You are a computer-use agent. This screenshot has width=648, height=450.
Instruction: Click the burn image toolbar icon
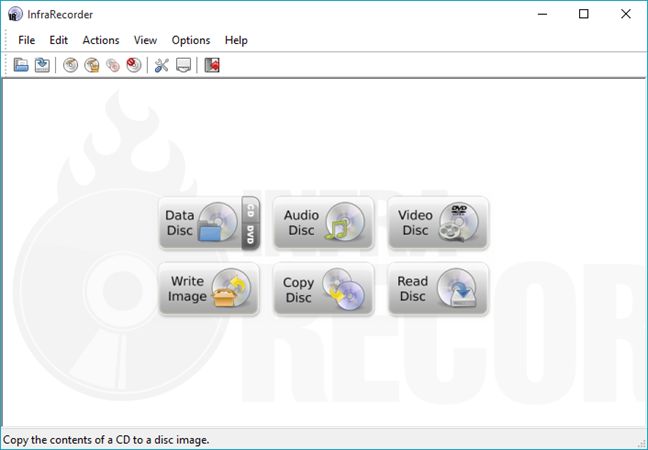point(92,65)
